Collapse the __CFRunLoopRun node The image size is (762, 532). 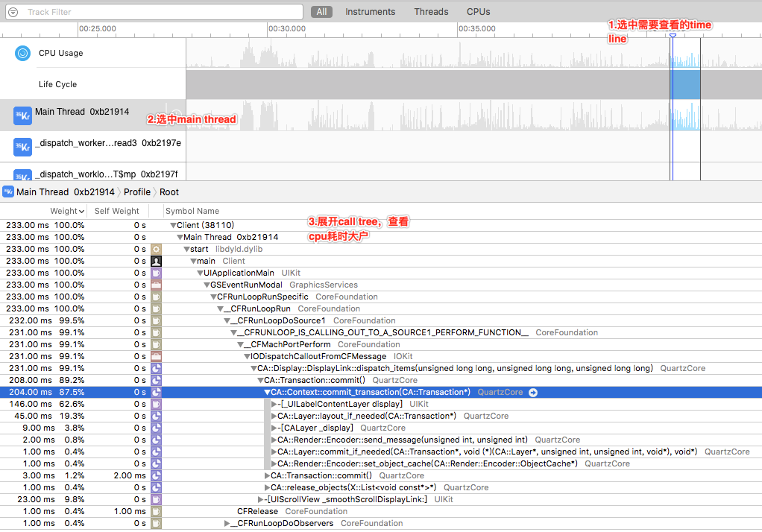(x=220, y=308)
